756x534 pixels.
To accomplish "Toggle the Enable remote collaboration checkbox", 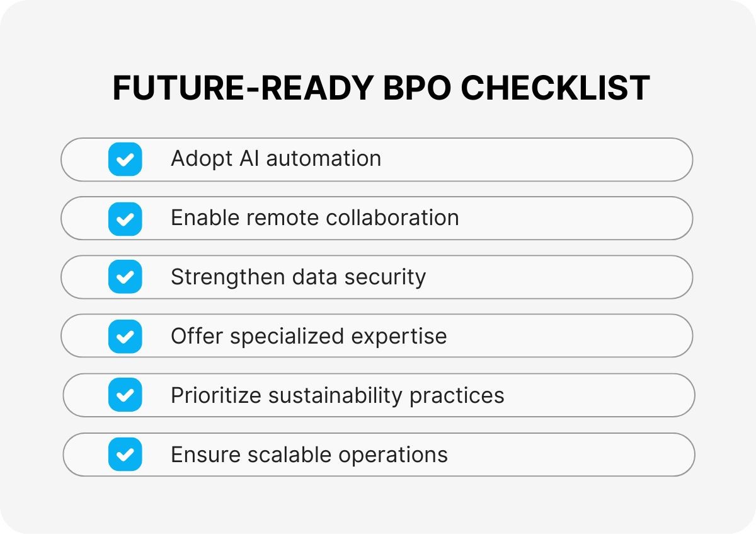I will [x=125, y=219].
